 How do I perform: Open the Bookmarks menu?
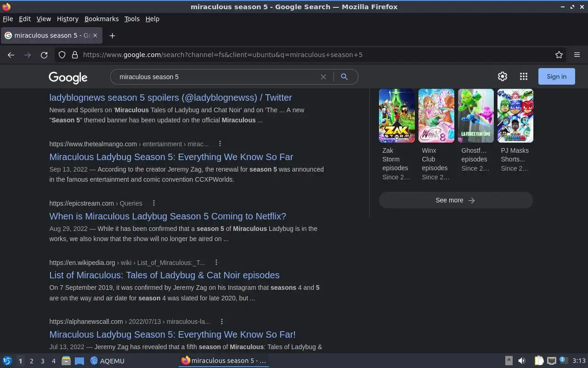coord(102,19)
